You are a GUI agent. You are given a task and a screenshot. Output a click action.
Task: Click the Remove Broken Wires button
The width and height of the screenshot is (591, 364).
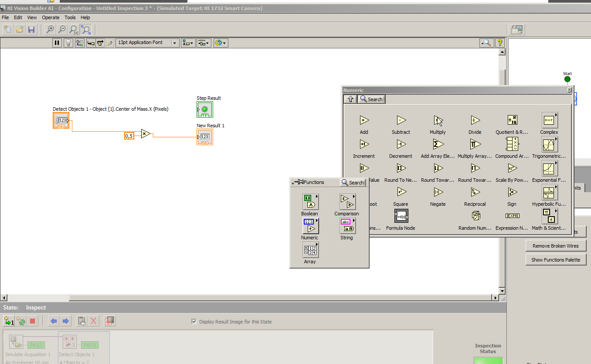coord(556,246)
